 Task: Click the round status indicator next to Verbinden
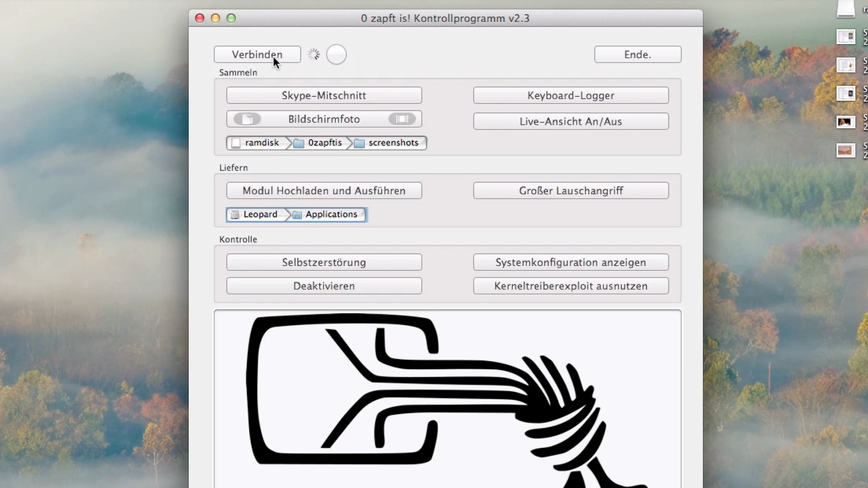pyautogui.click(x=337, y=55)
